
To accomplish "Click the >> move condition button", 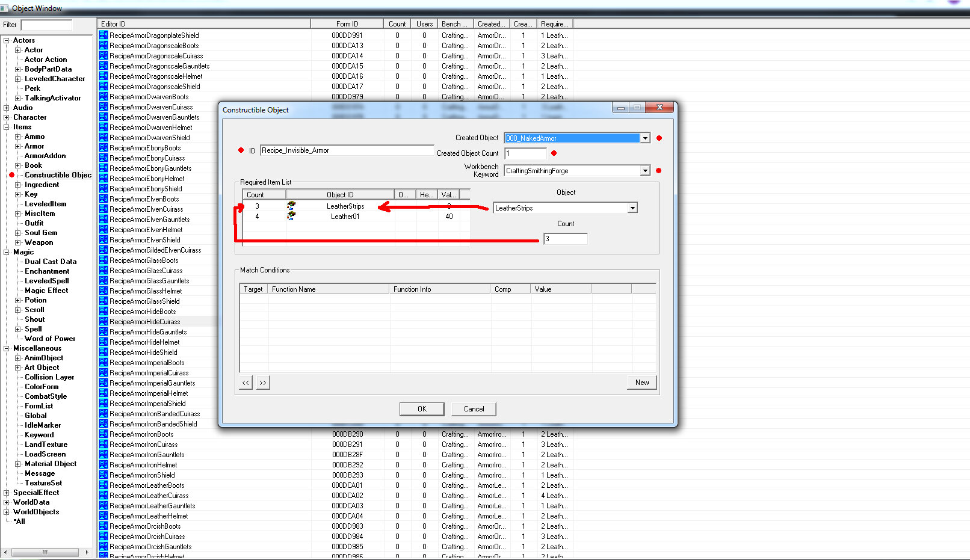I will [x=263, y=383].
